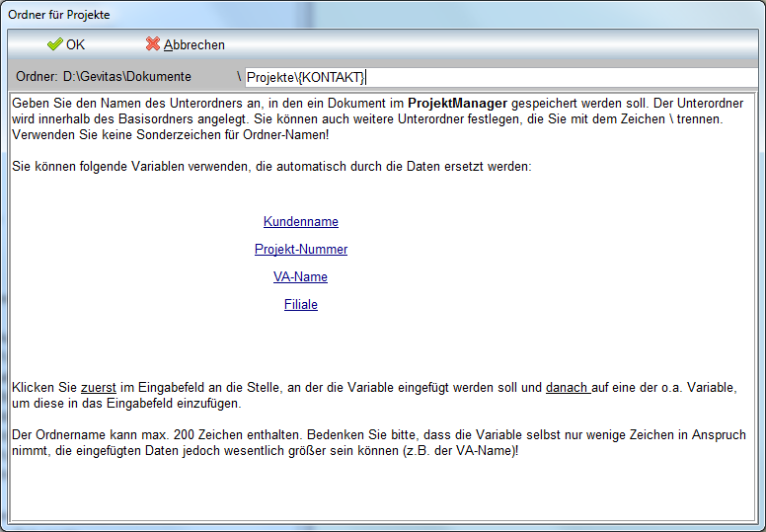Insert the Projekt-Nummer variable link
Image resolution: width=766 pixels, height=532 pixels.
tap(301, 250)
